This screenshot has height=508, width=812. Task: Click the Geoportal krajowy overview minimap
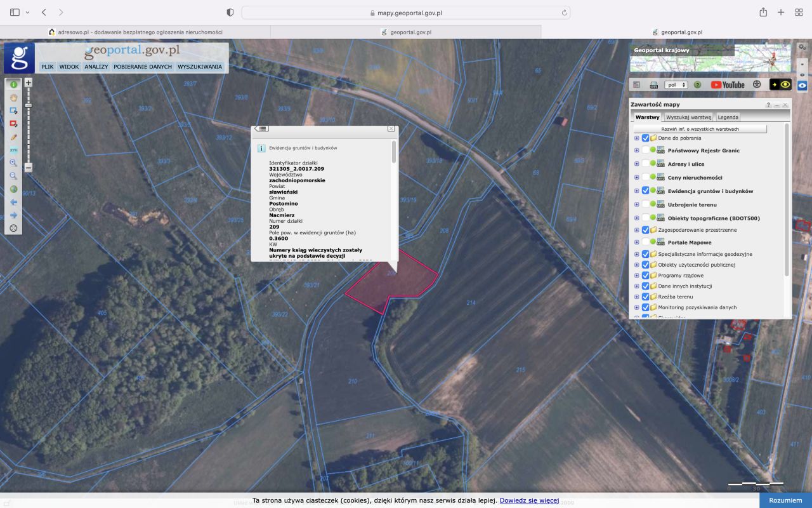coord(710,58)
